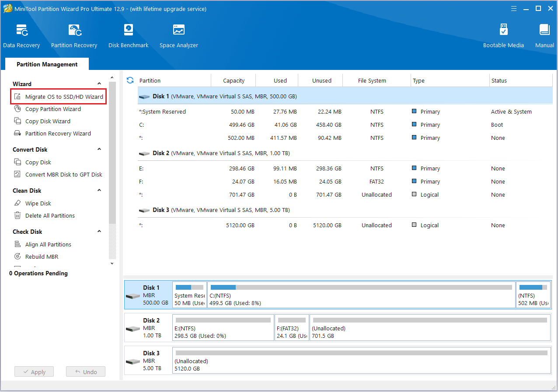The height and width of the screenshot is (392, 558).
Task: Click the Apply button
Action: 34,371
